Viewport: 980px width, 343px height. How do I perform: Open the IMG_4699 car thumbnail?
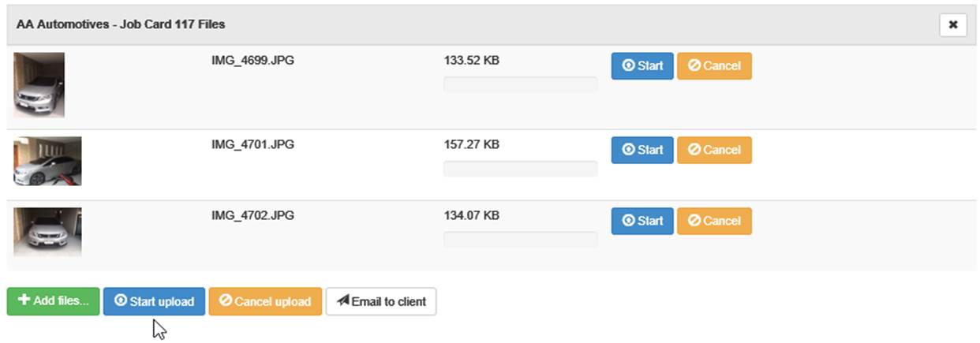[39, 85]
